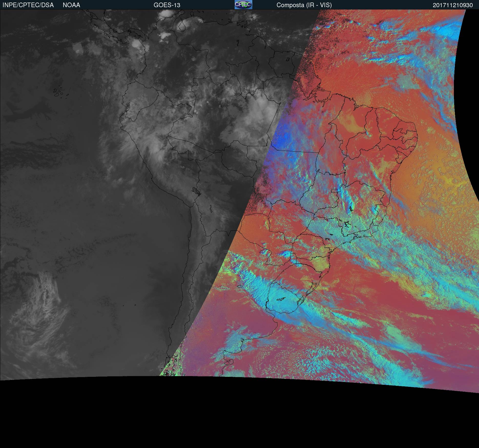Click the INPE/CPTEC/DSA header text

click(28, 5)
